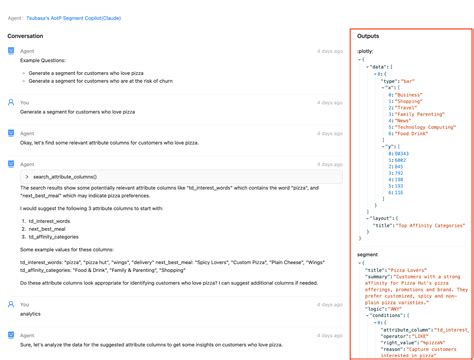This screenshot has height=360, width=474.
Task: Collapse the "layout" object in plotly
Action: [x=368, y=218]
